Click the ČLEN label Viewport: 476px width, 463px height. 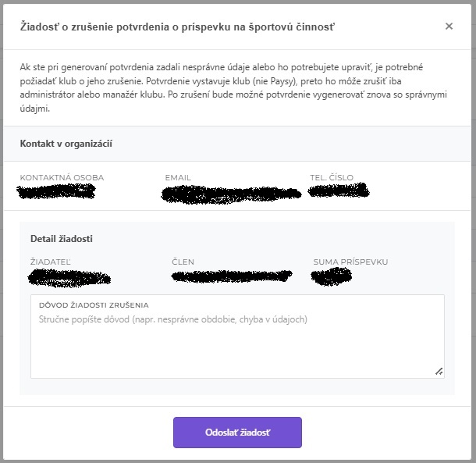coord(183,262)
